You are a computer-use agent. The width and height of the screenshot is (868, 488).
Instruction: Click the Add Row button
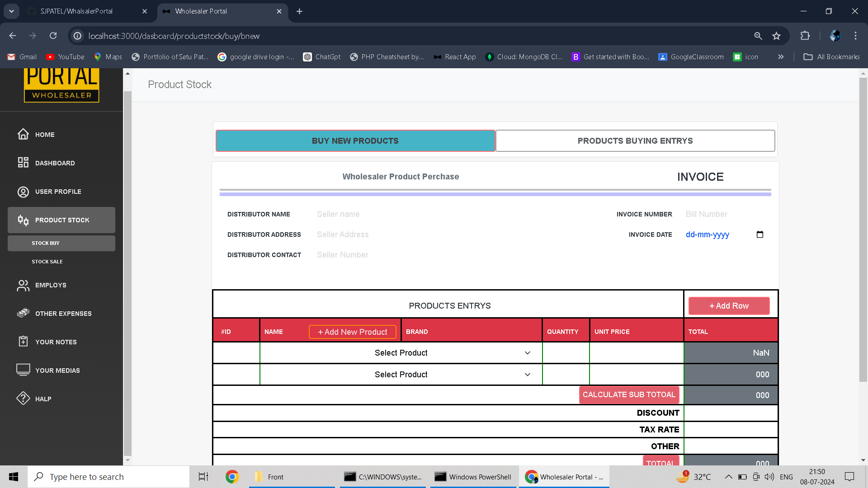coord(729,306)
